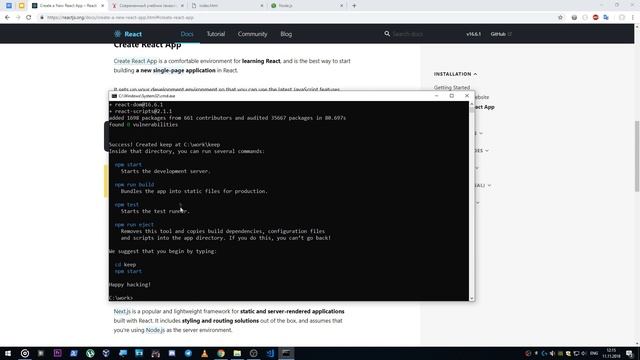Open the VLC cone icon on taskbar

[204, 353]
